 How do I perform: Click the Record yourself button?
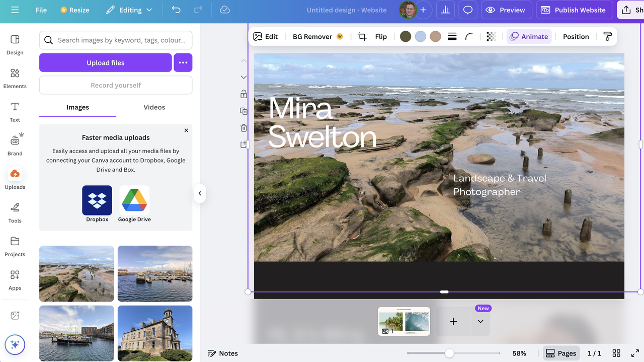116,85
